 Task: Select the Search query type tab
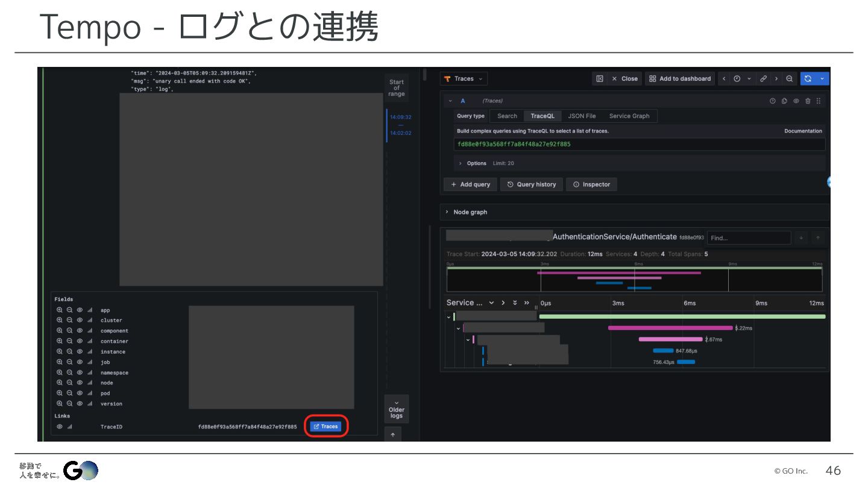tap(507, 116)
